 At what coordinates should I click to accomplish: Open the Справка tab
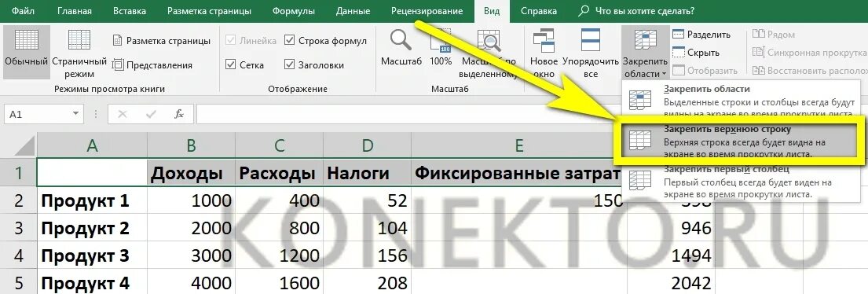pyautogui.click(x=539, y=10)
